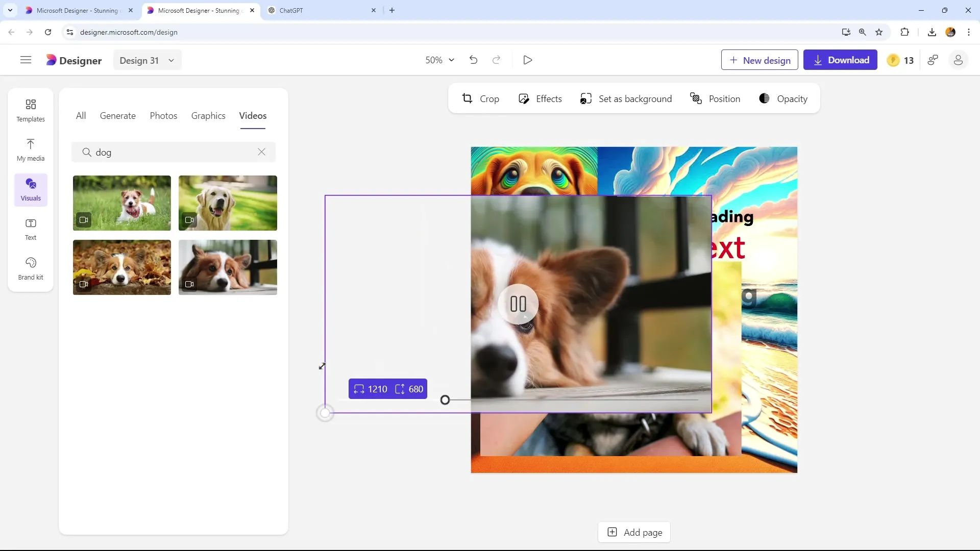Open the Chrome profile avatar
980x551 pixels.
tap(950, 32)
